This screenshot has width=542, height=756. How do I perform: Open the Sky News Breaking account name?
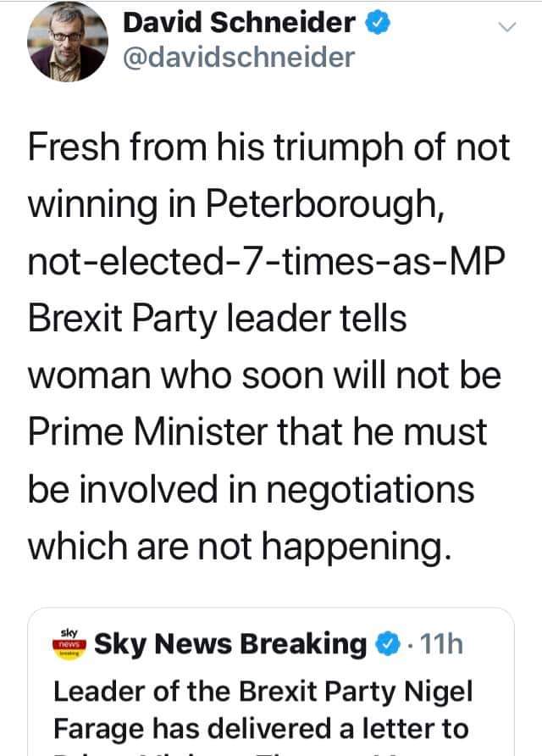click(230, 644)
